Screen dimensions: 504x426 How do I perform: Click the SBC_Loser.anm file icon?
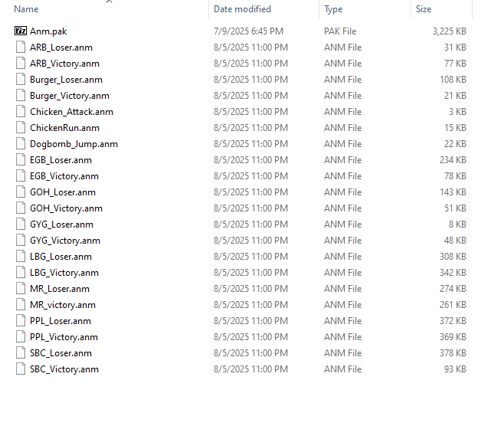(x=21, y=352)
